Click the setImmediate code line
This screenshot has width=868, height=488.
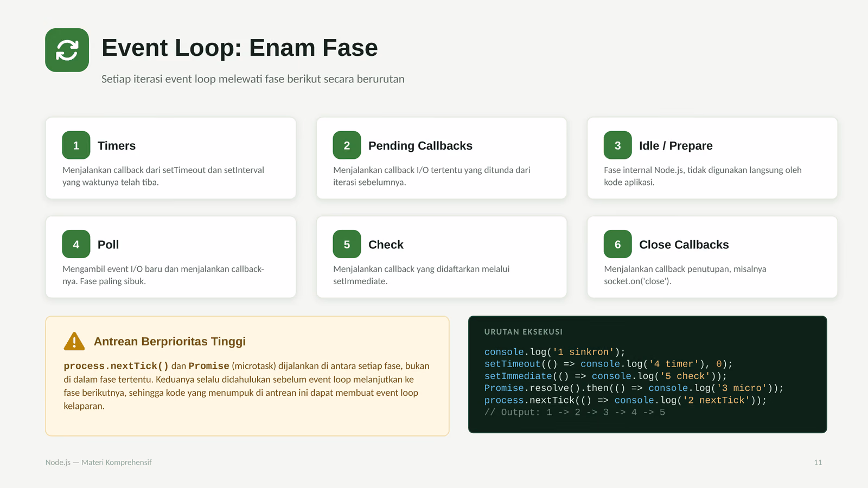(605, 376)
